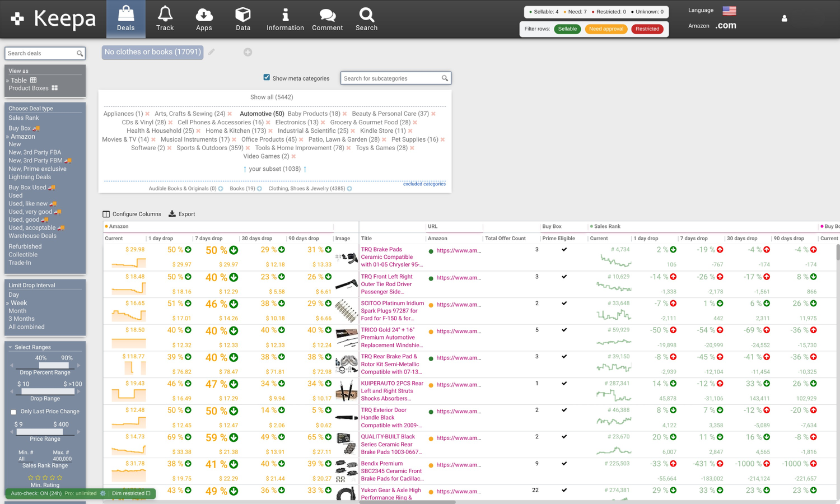Uncheck Show meta categories checkbox

(x=267, y=78)
